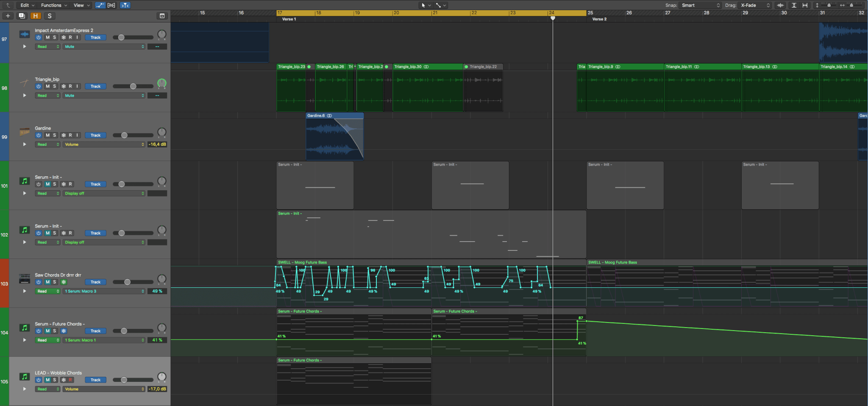The height and width of the screenshot is (406, 868).
Task: Click Track button on Triangle_bip
Action: [95, 86]
